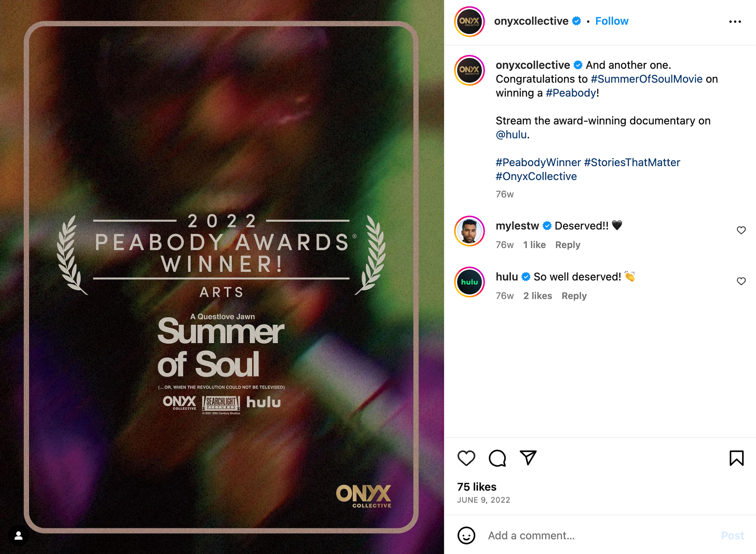Reply to hulu's comment
756x554 pixels.
574,296
